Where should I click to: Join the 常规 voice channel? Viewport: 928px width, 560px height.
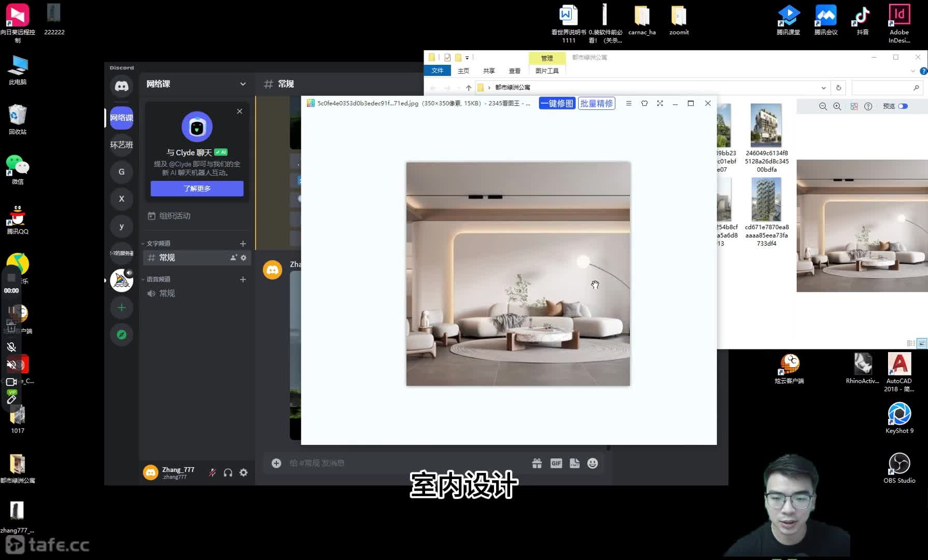197,293
